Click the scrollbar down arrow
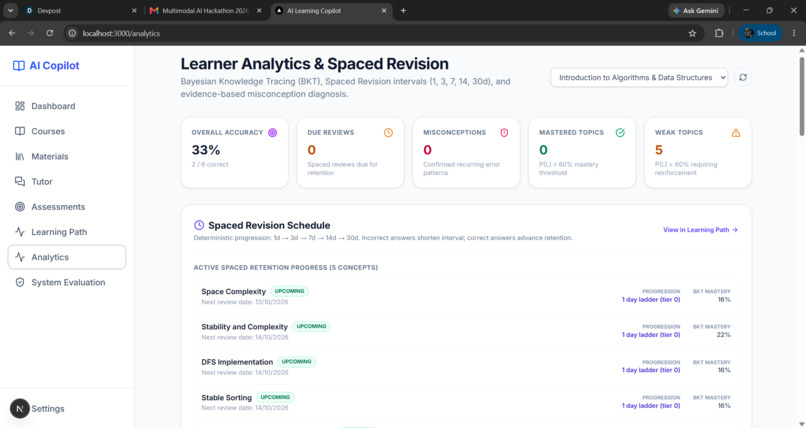The height and width of the screenshot is (428, 806). pos(801,424)
